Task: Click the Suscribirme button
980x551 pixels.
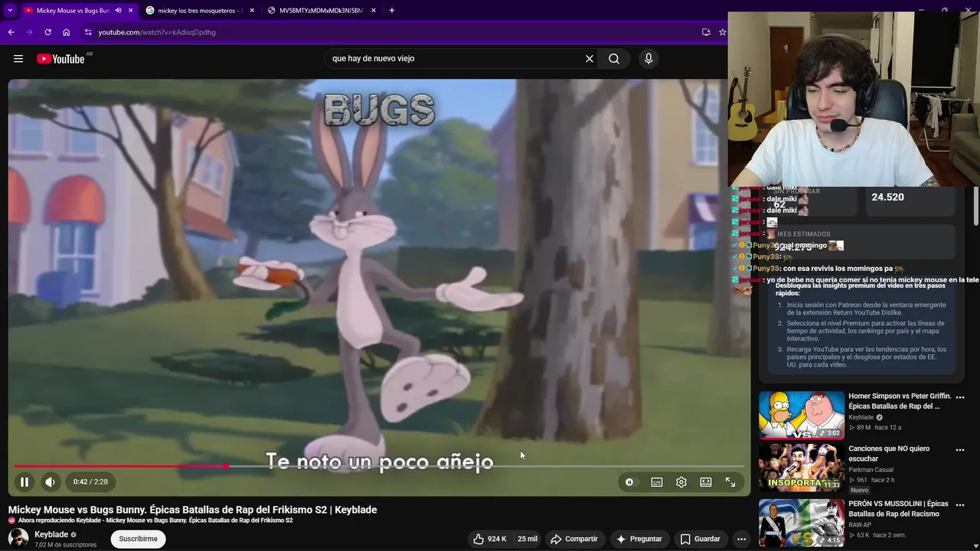Action: click(139, 539)
